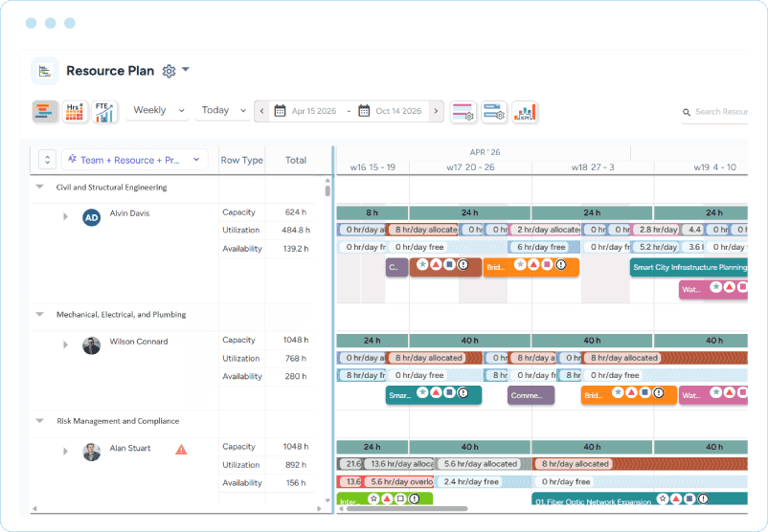Screen dimensions: 768x532
Task: Click the expand/collapse all rows stepper
Action: [x=47, y=160]
